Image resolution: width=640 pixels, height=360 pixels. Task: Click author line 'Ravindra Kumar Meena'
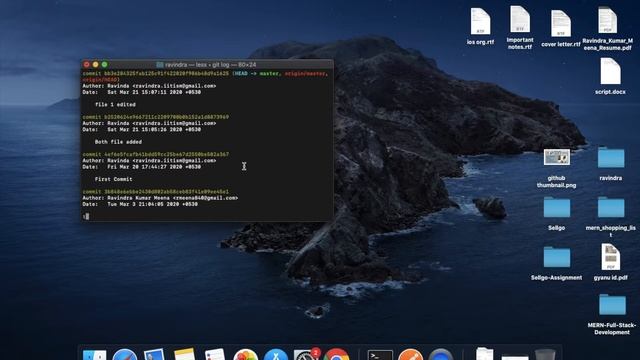click(160, 198)
